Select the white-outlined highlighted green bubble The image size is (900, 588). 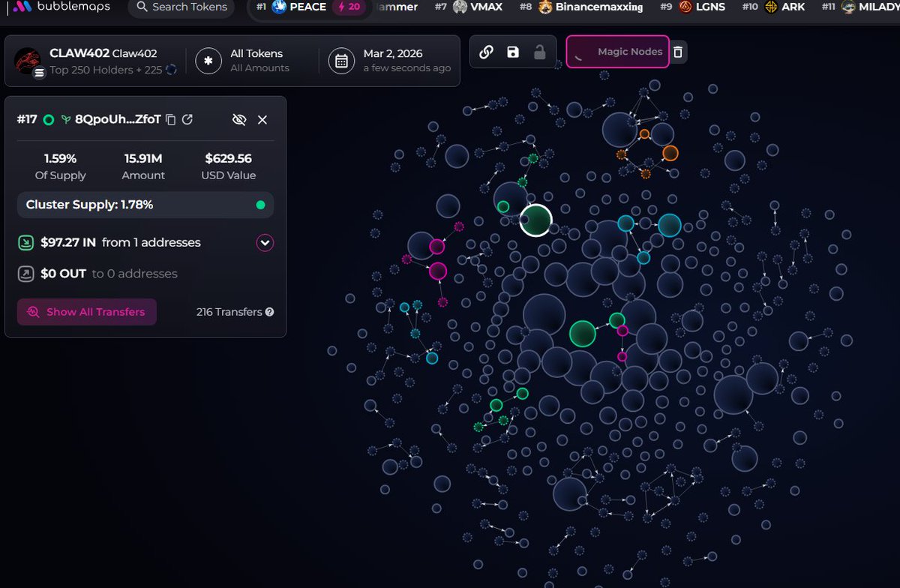coord(536,220)
